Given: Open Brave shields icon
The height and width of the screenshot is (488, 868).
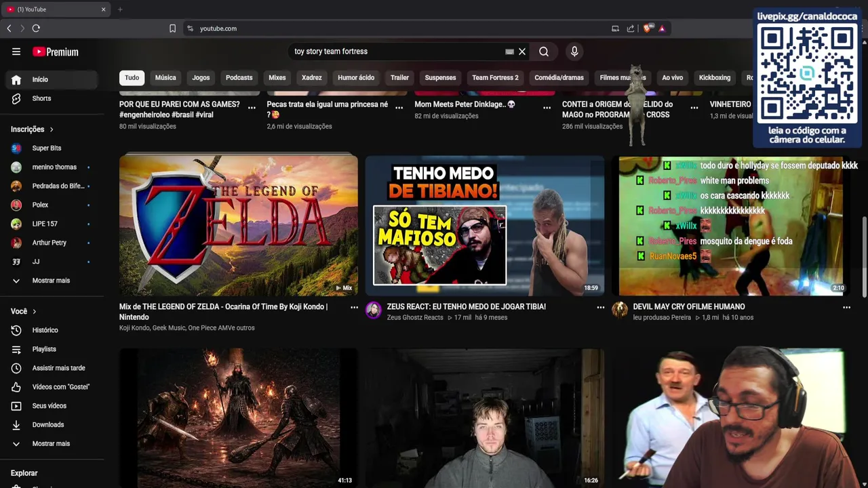Looking at the screenshot, I should click(647, 28).
